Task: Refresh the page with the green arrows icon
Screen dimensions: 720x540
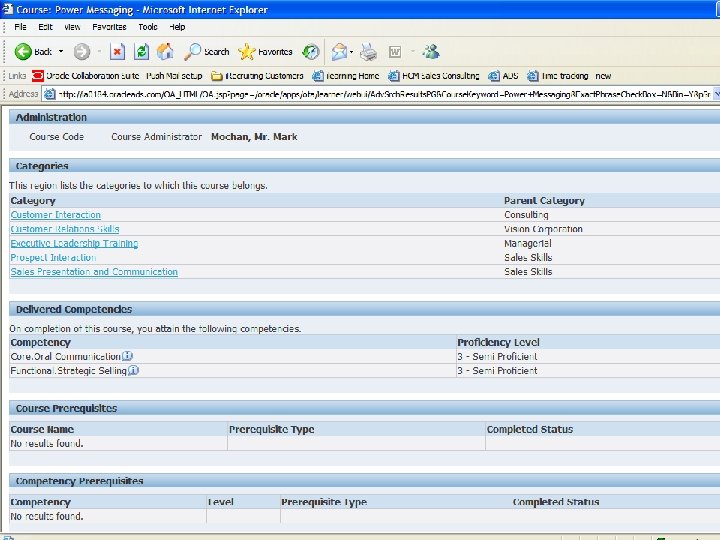Action: tap(141, 51)
